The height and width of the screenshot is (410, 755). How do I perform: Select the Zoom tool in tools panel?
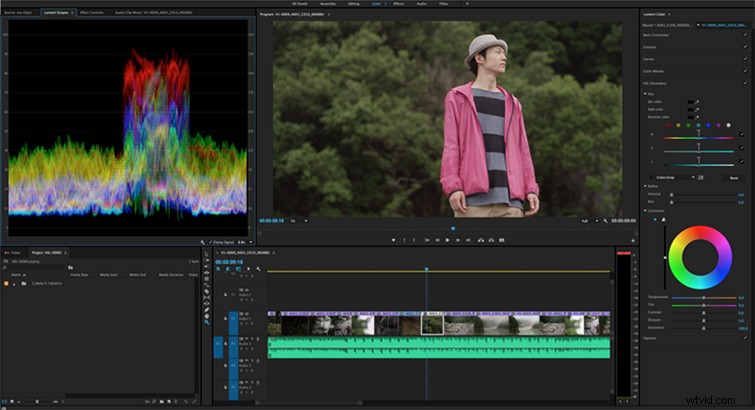(207, 322)
